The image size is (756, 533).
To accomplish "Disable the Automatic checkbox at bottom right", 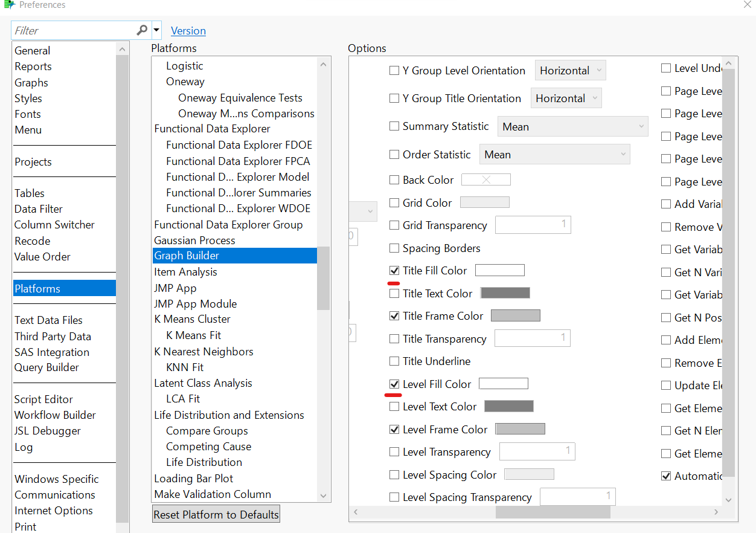I will (666, 476).
